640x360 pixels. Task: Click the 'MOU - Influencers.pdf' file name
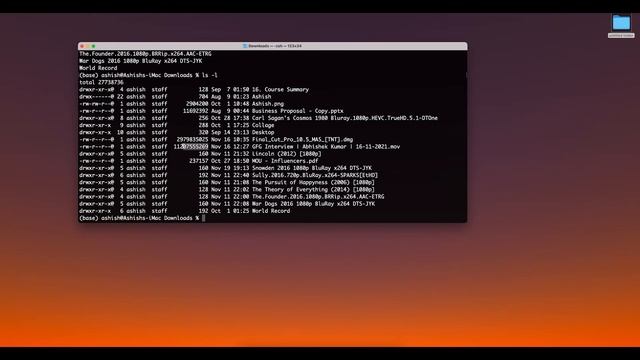(285, 161)
